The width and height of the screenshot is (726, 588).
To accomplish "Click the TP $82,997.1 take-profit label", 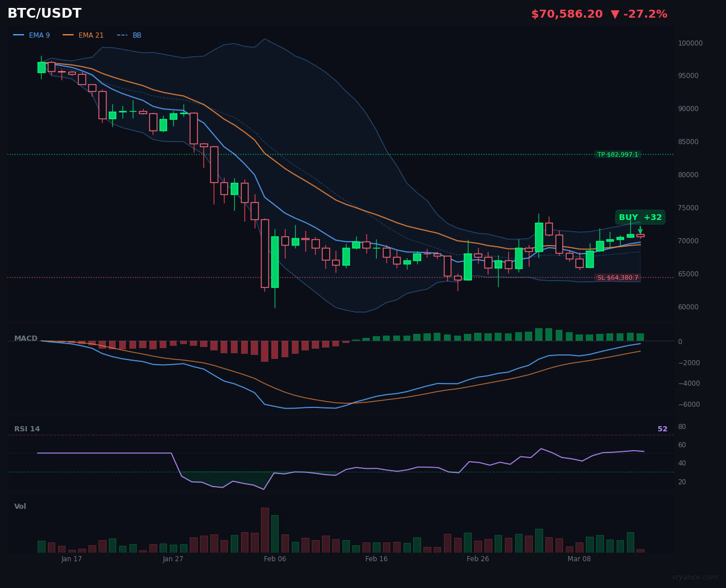I will [x=617, y=154].
